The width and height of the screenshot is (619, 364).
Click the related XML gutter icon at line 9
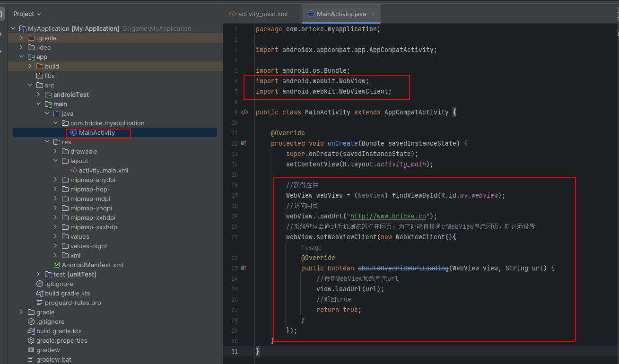pos(244,112)
